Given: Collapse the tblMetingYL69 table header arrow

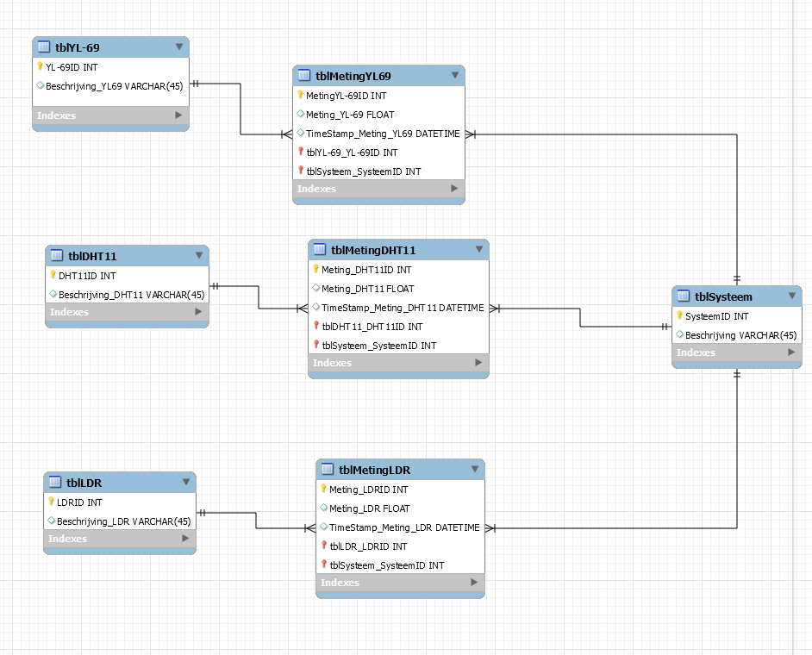Looking at the screenshot, I should point(455,75).
